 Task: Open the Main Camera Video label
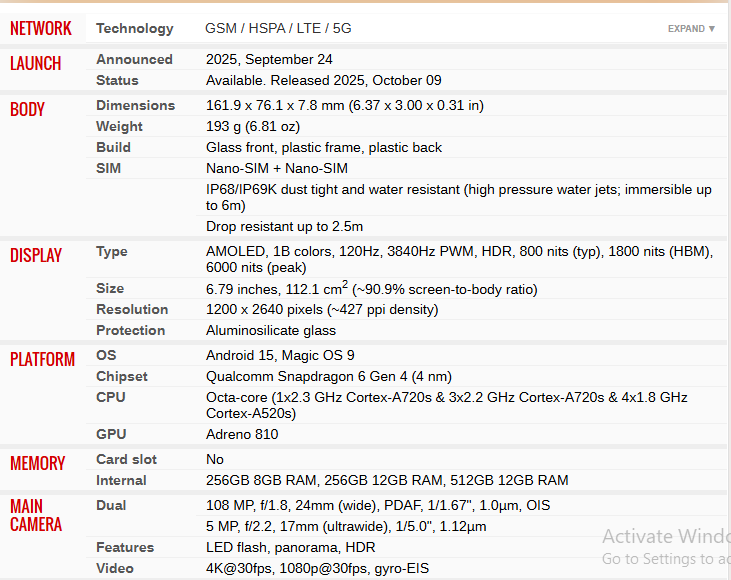click(x=115, y=568)
